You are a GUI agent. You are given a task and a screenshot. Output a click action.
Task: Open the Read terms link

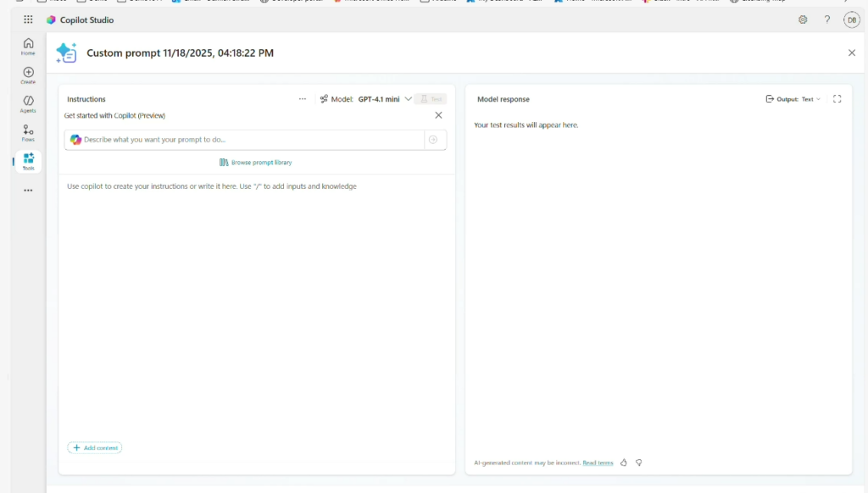[x=598, y=463]
